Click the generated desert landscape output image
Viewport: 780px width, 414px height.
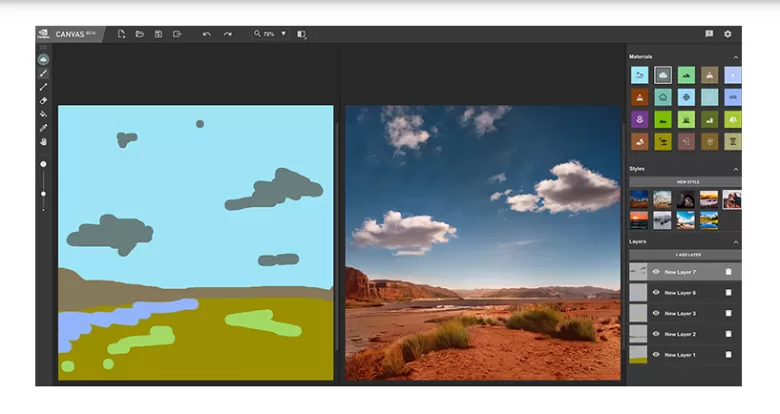click(483, 243)
